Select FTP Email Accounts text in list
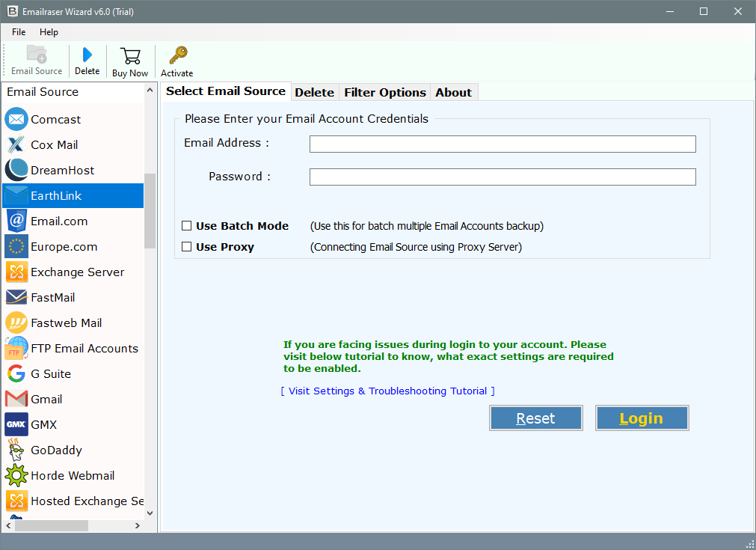The width and height of the screenshot is (756, 550). coord(84,349)
